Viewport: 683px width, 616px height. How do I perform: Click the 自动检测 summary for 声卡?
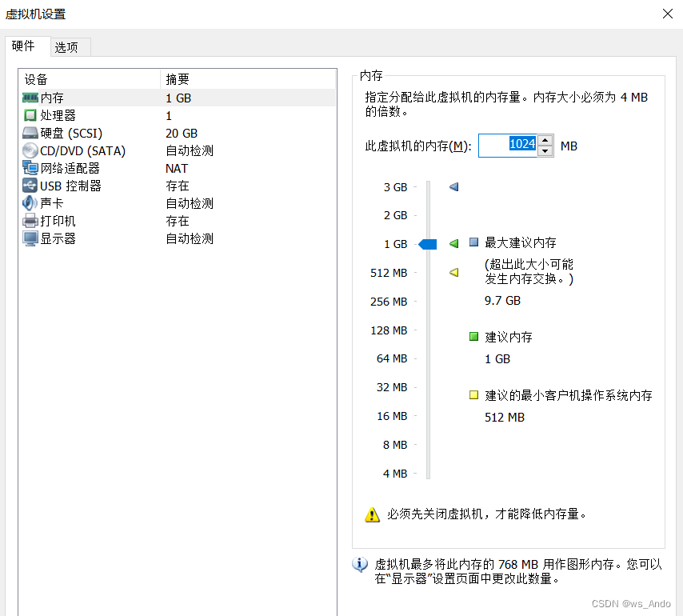pyautogui.click(x=190, y=203)
